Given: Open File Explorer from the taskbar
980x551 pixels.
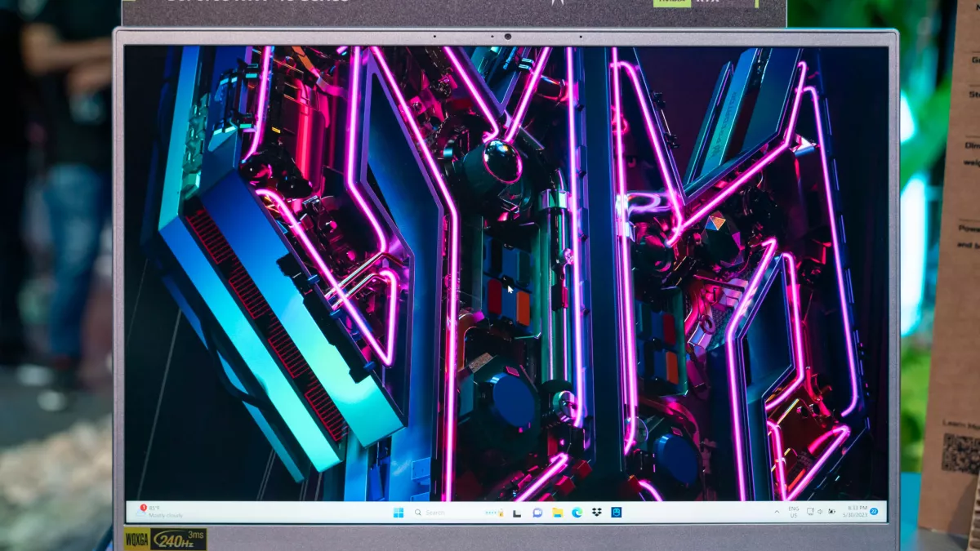Looking at the screenshot, I should click(557, 513).
